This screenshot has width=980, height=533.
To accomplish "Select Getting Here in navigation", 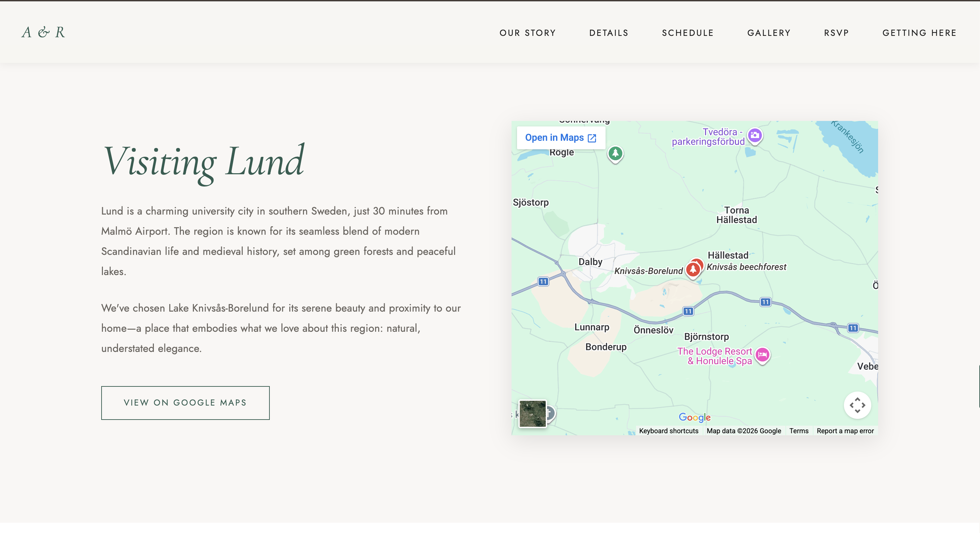I will click(x=919, y=33).
